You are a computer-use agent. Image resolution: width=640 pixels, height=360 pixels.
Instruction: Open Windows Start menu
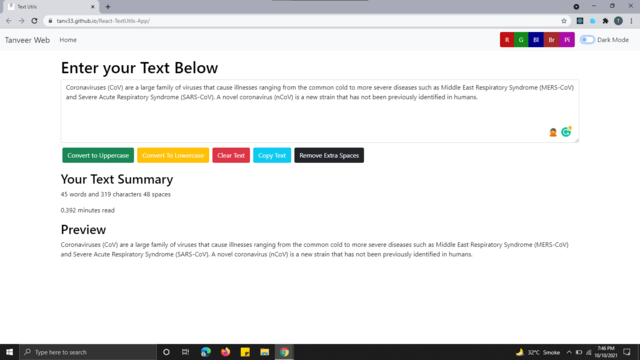tap(9, 352)
